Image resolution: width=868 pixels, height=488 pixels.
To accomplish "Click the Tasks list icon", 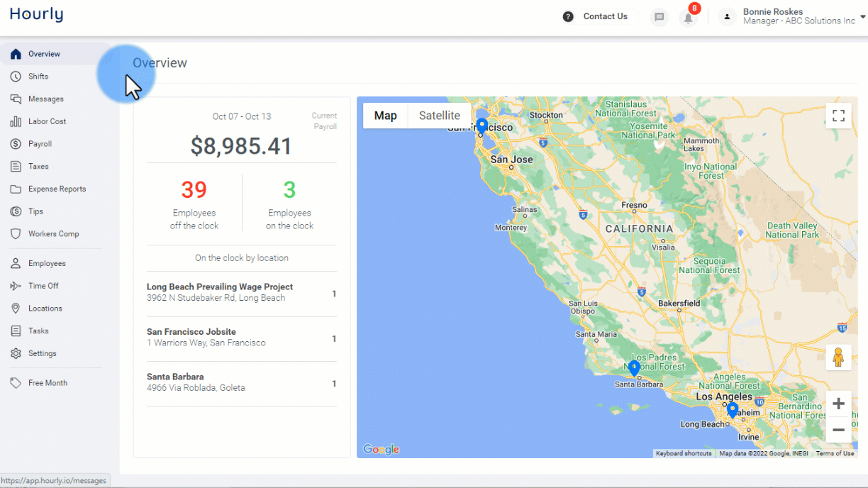I will pyautogui.click(x=16, y=331).
